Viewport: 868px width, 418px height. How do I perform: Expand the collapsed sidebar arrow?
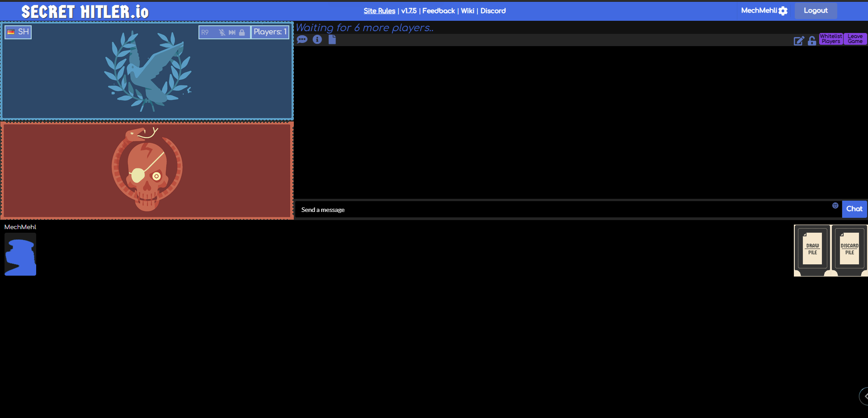pyautogui.click(x=864, y=396)
